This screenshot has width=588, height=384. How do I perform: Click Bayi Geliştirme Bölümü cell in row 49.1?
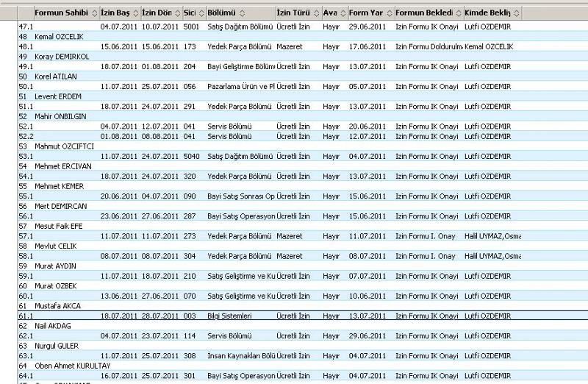[x=241, y=66]
